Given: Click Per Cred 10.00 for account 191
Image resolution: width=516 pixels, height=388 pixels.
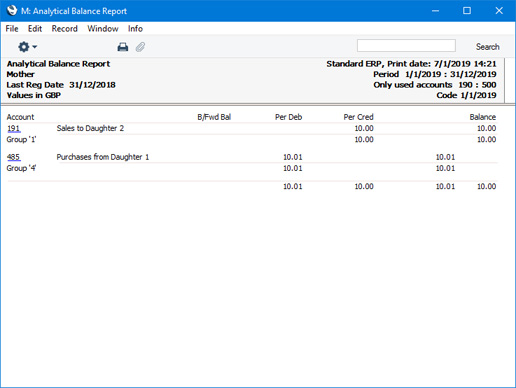Looking at the screenshot, I should click(364, 128).
